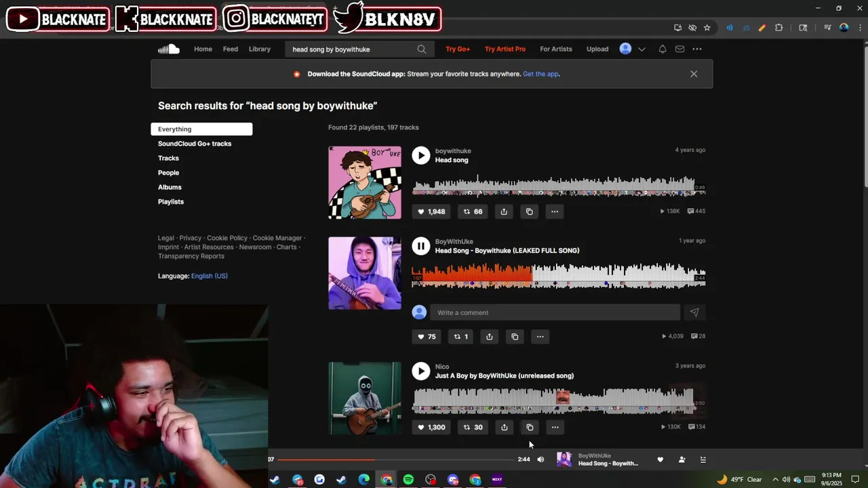Image resolution: width=868 pixels, height=488 pixels.
Task: Send the comment with the arrow button
Action: [694, 312]
